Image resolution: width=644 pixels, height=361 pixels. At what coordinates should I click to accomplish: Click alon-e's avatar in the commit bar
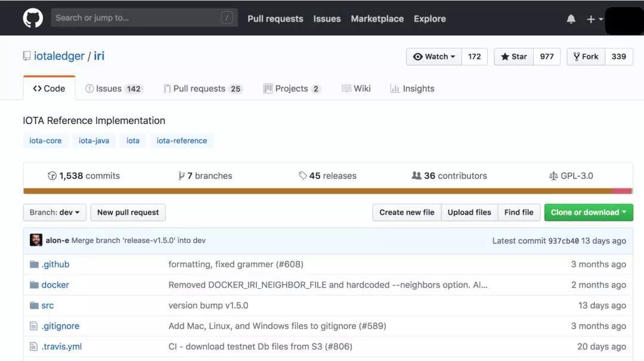pos(36,240)
